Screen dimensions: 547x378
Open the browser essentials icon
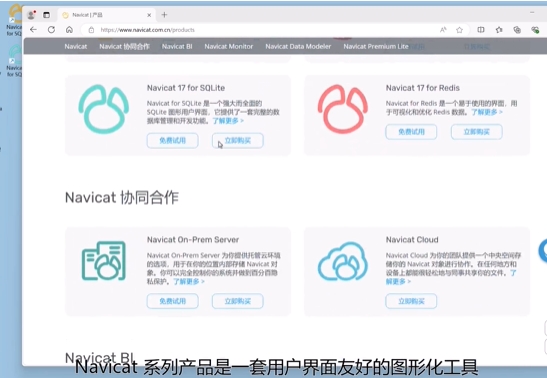[535, 30]
